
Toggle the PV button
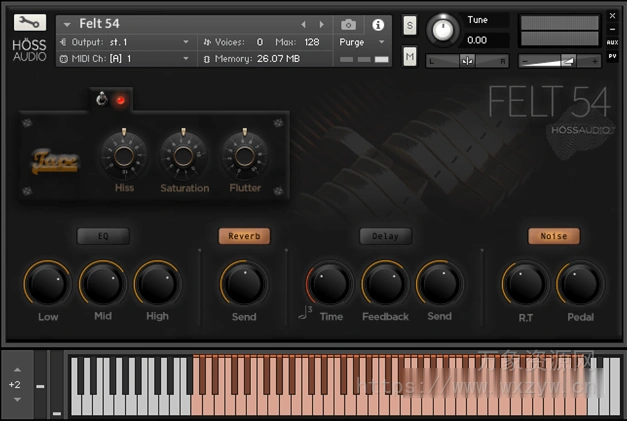(x=612, y=56)
